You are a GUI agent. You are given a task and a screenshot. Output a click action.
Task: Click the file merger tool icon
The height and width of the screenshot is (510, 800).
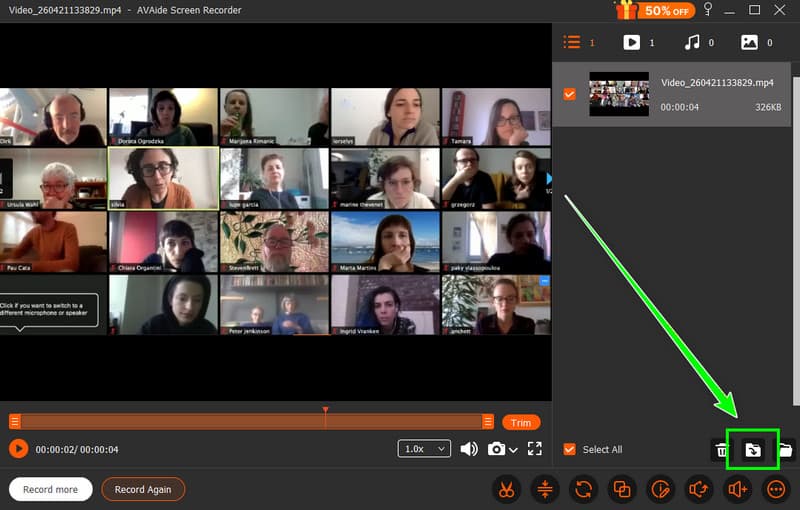621,489
